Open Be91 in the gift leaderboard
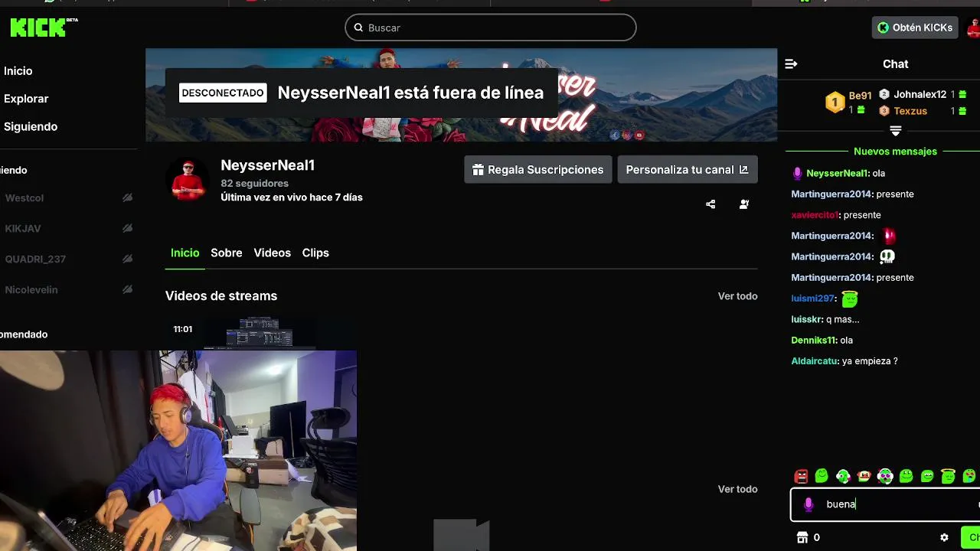 point(860,96)
